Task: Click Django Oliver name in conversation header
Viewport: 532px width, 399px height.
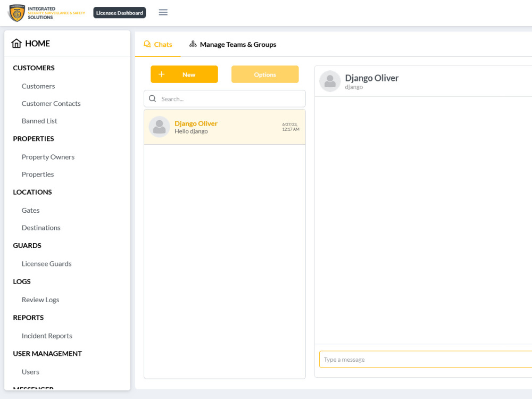Action: click(x=371, y=78)
